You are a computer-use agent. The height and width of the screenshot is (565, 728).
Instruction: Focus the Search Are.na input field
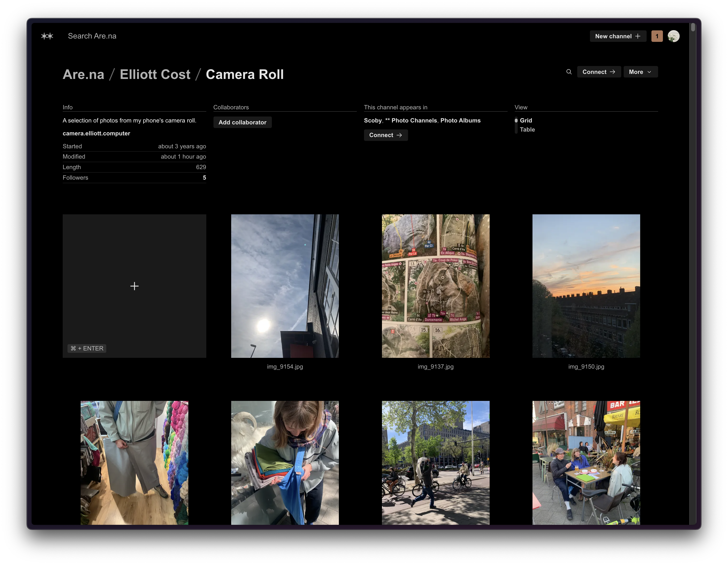(92, 36)
